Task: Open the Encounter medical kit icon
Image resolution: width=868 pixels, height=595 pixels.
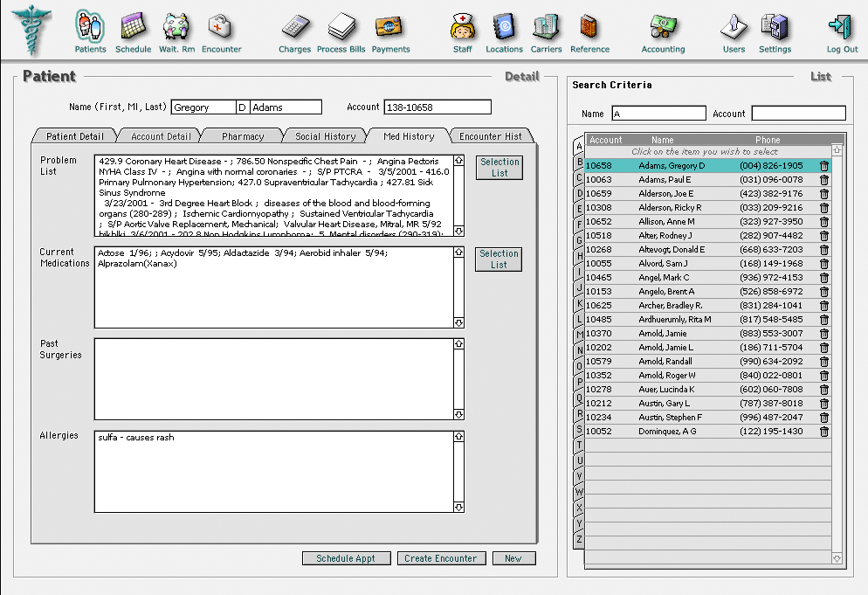Action: 221,26
